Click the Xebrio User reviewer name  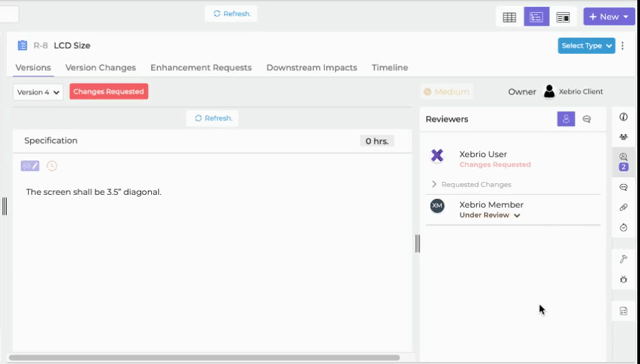[483, 154]
